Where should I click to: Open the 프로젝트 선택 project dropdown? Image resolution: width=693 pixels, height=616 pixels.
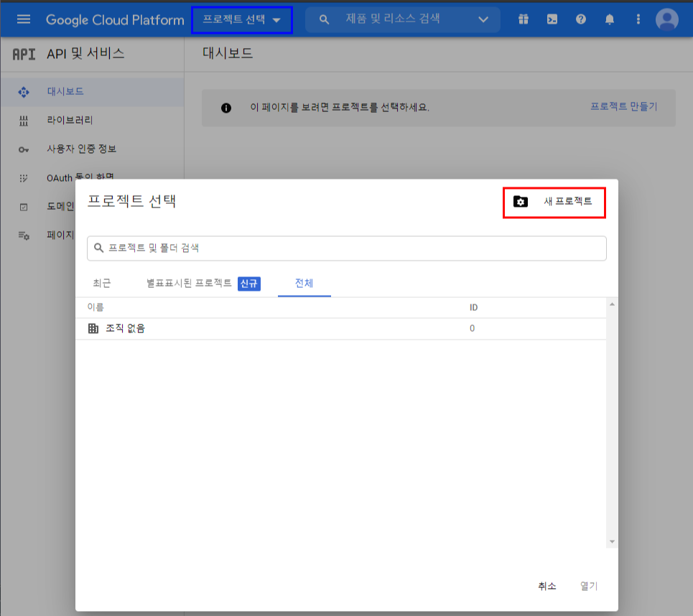point(242,20)
